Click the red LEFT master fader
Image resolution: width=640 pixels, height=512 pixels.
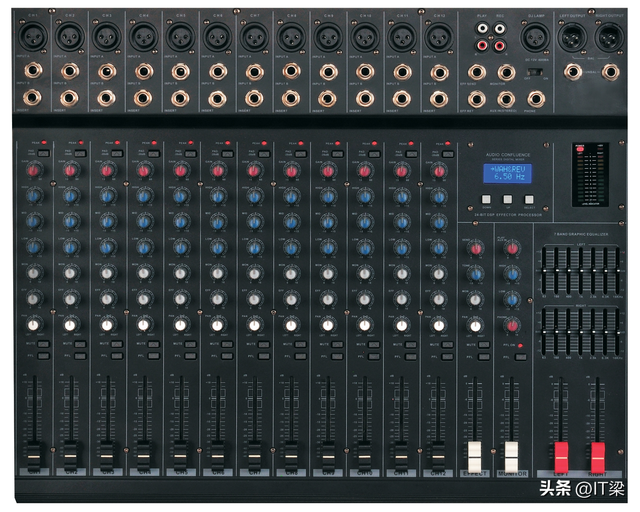[x=561, y=457]
